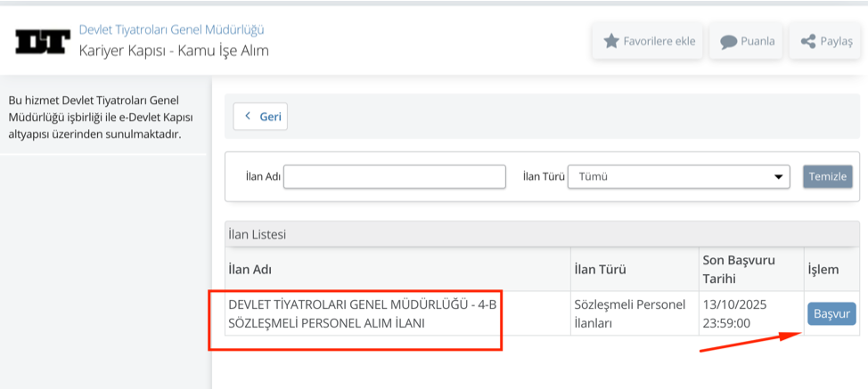Open the Devlet Tiyatroları Genel Müdürlüğü link
Image resolution: width=868 pixels, height=389 pixels.
(x=171, y=29)
